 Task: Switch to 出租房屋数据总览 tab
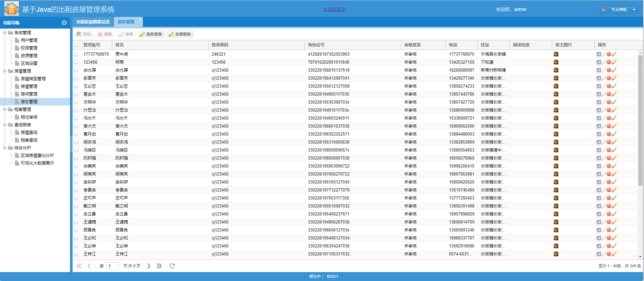point(93,22)
